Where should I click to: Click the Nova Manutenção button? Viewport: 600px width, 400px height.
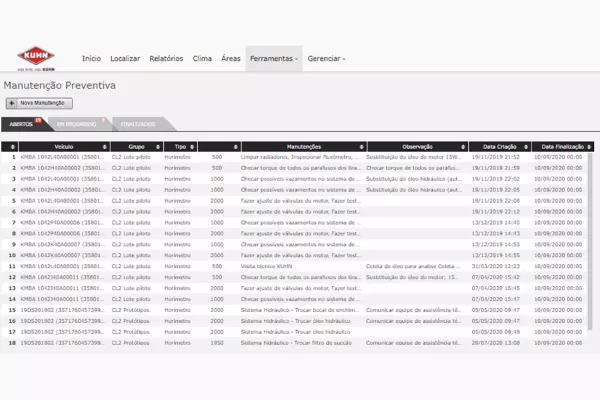pos(38,103)
